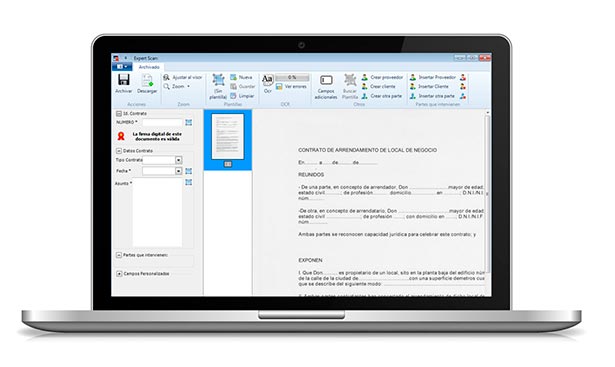615x367 pixels.
Task: Click the 'REUNIDOS' text in the document
Action: [311, 174]
